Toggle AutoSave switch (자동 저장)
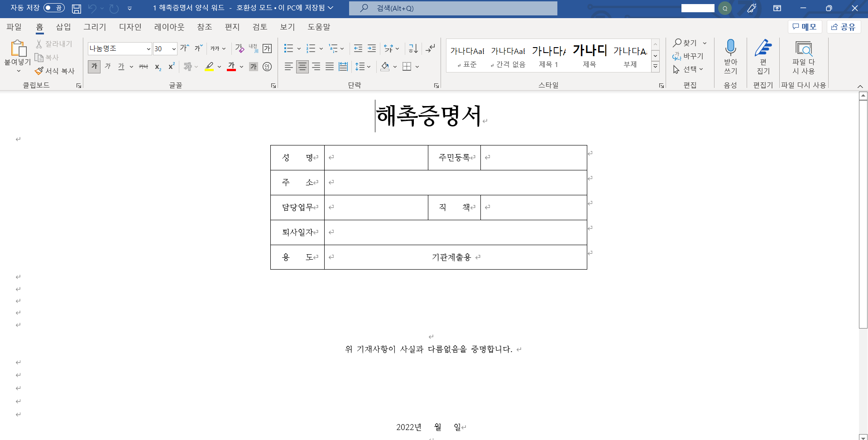This screenshot has height=440, width=868. coord(54,8)
